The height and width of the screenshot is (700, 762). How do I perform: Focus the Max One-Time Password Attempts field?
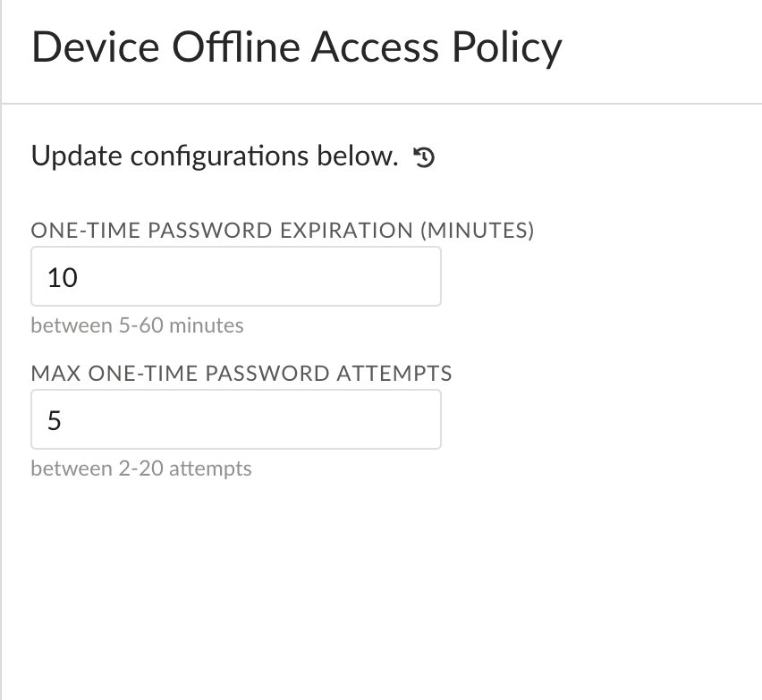pos(235,419)
